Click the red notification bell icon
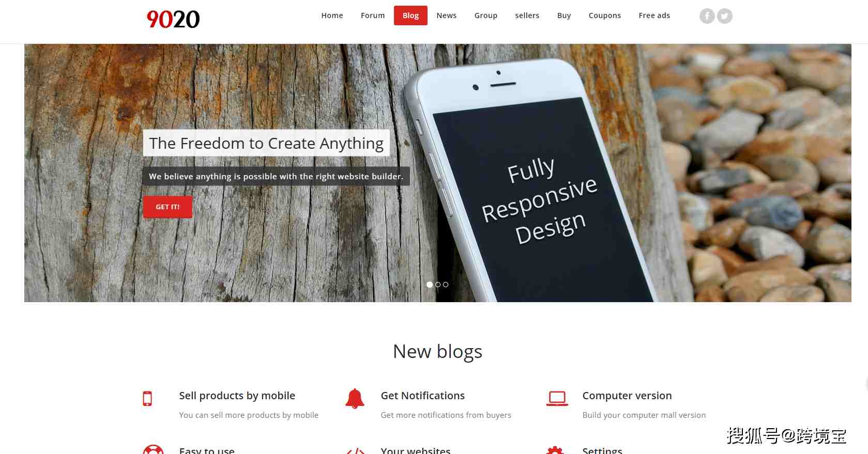This screenshot has width=868, height=454. (x=355, y=399)
